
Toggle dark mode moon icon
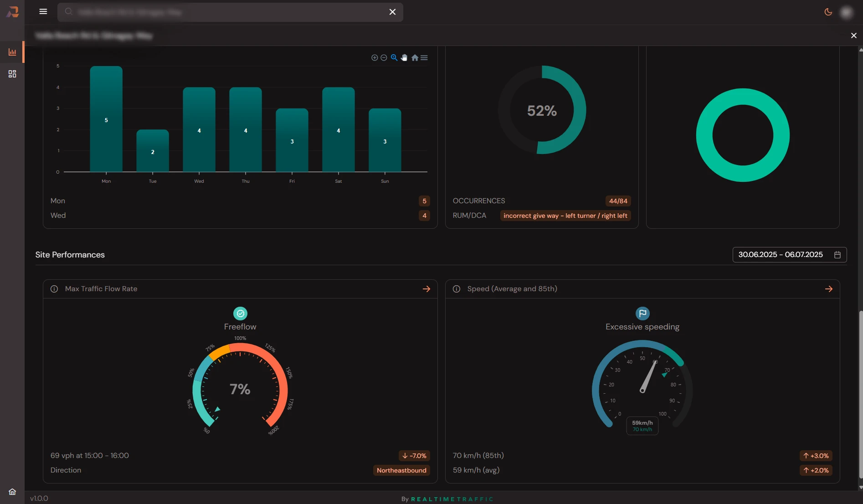tap(828, 12)
